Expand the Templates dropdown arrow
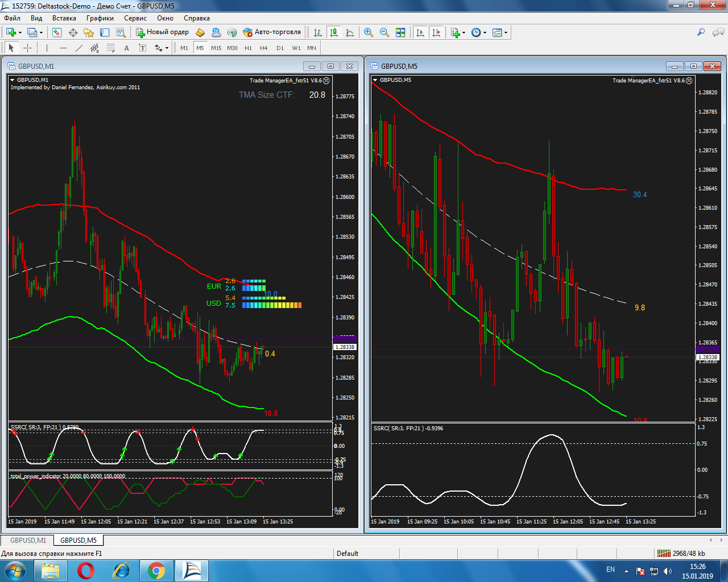The height and width of the screenshot is (582, 728). click(x=506, y=32)
